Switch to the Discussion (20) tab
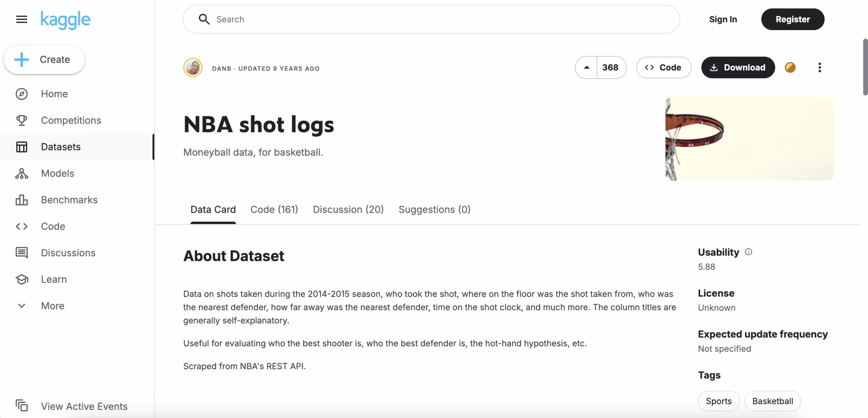The width and height of the screenshot is (868, 418). click(x=348, y=210)
